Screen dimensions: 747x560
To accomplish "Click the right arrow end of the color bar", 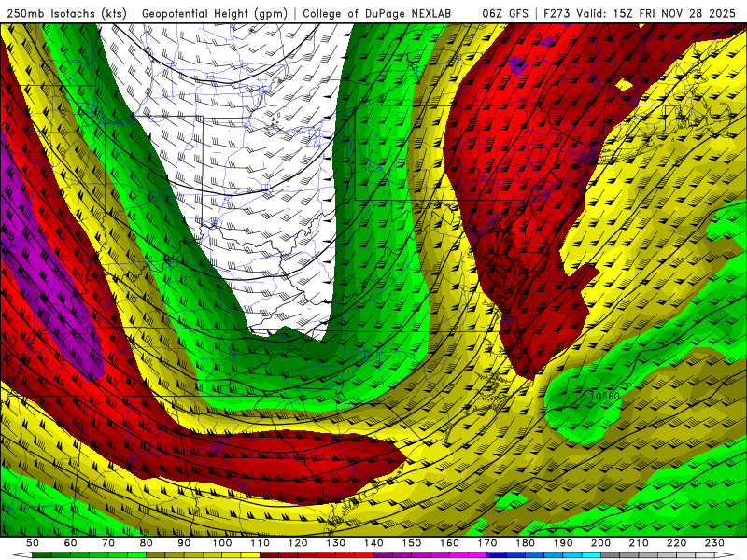I will (x=725, y=554).
